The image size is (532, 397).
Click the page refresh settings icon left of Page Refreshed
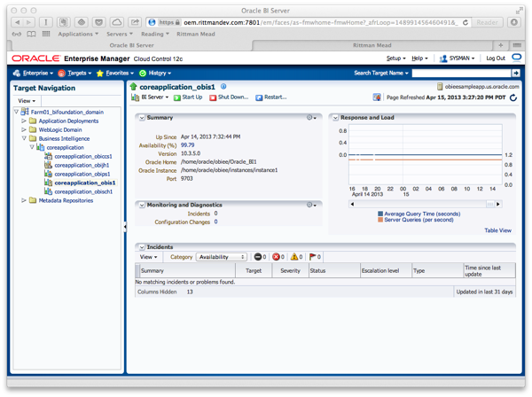pos(377,97)
